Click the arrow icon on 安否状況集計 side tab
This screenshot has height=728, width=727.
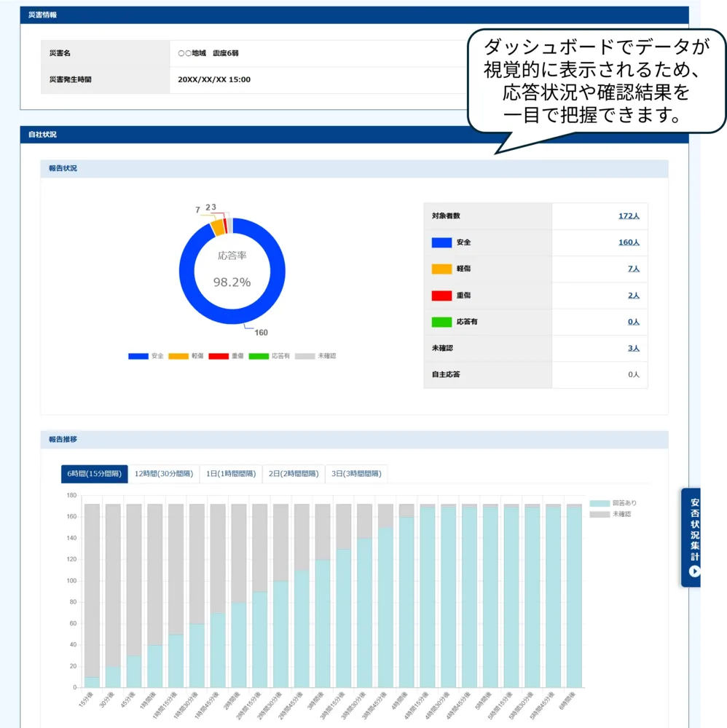tap(694, 571)
